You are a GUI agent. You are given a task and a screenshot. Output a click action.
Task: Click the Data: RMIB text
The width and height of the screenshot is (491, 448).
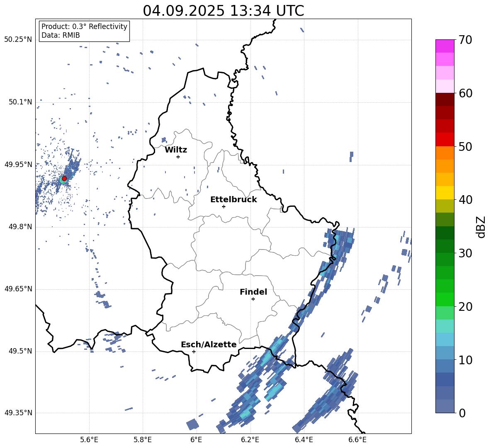tap(61, 35)
